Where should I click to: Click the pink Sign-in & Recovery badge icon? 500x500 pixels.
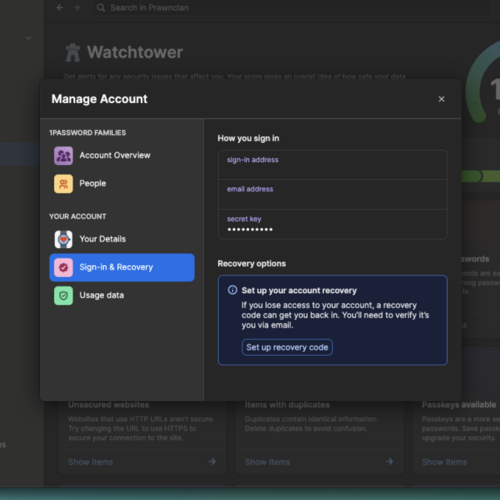(63, 267)
